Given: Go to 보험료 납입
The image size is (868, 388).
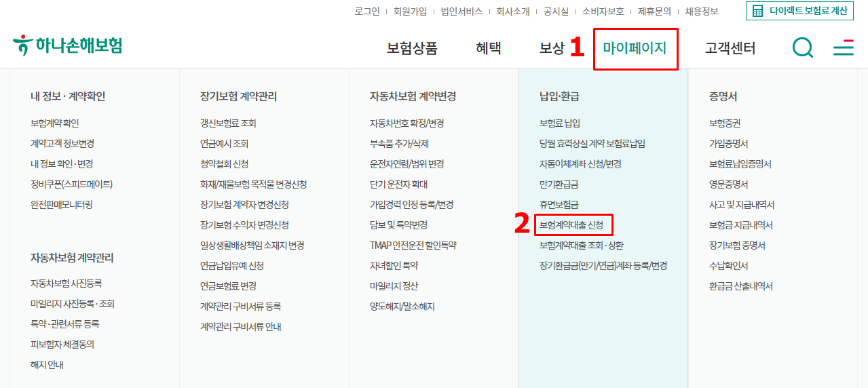Looking at the screenshot, I should click(x=560, y=123).
